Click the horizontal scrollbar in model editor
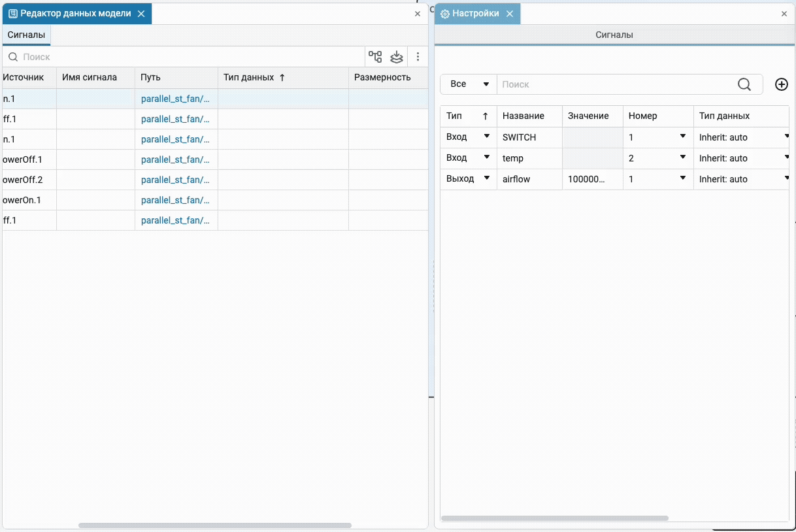This screenshot has height=532, width=796. [x=214, y=525]
